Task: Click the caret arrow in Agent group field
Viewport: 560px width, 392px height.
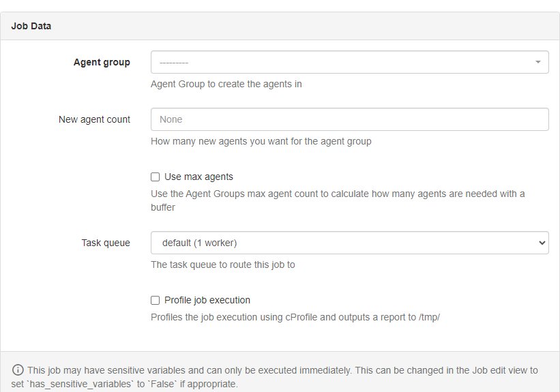Action: [537, 62]
